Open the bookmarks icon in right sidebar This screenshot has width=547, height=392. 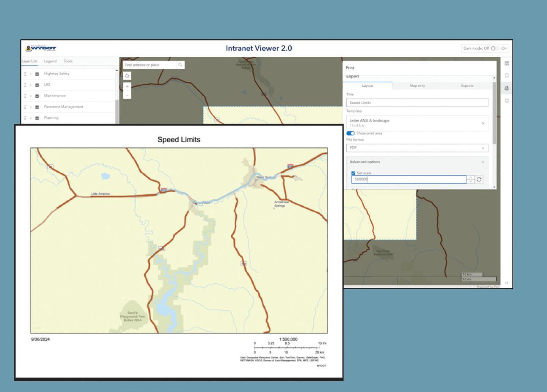506,76
